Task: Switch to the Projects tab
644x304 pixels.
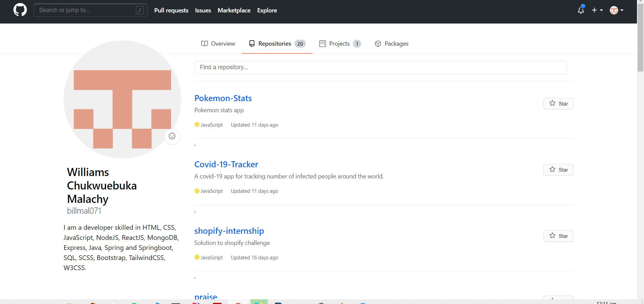Action: (x=340, y=44)
